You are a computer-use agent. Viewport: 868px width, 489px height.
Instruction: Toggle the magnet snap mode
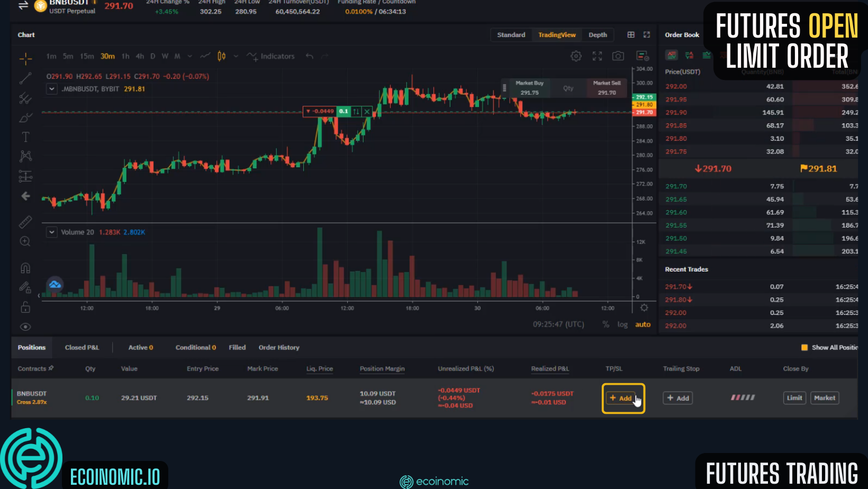(x=25, y=268)
